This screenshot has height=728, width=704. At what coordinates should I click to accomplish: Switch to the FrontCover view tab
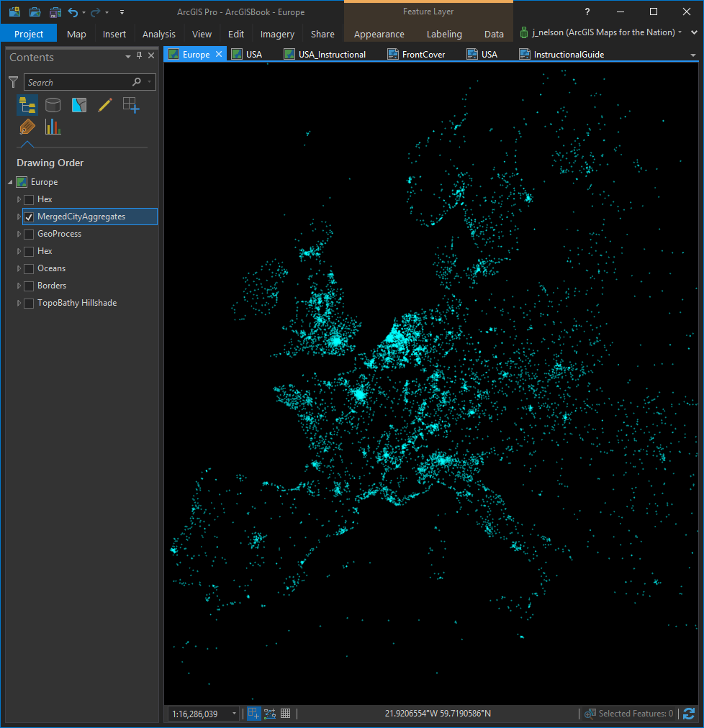click(x=423, y=55)
